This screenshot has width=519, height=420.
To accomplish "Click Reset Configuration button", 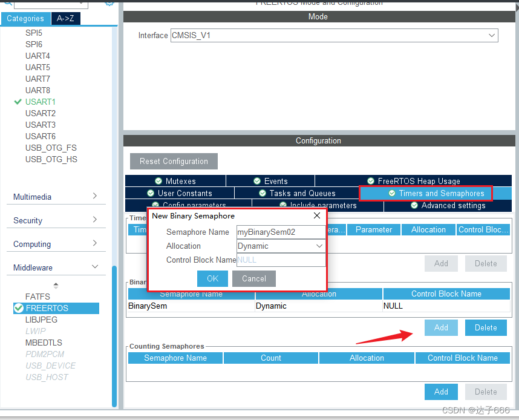I will [174, 162].
